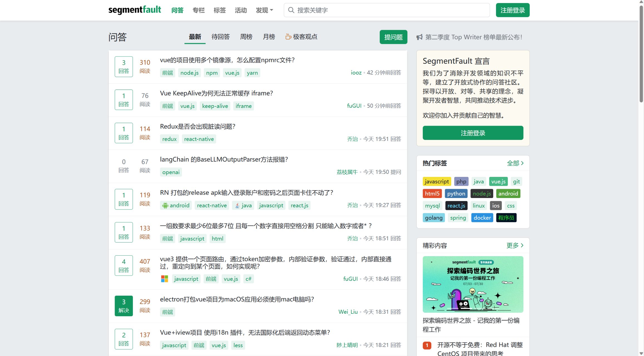The image size is (644, 356).
Task: Click the megaphone announcement icon
Action: pyautogui.click(x=419, y=37)
